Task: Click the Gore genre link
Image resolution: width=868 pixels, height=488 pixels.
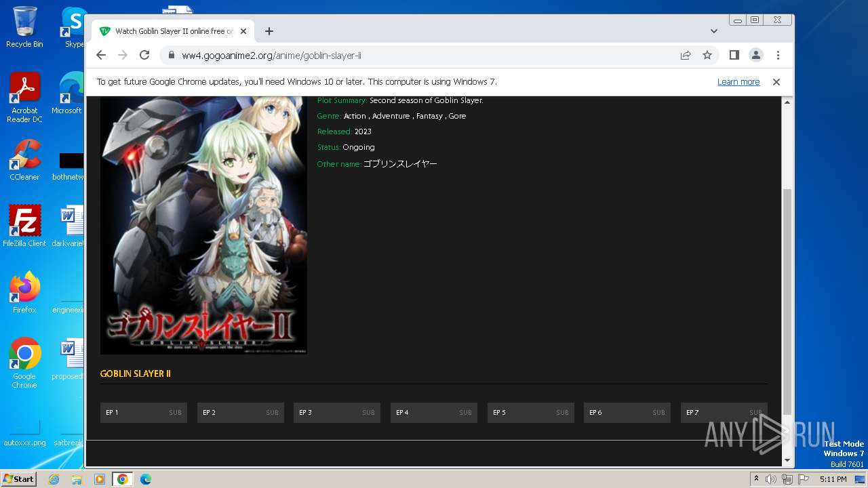Action: click(x=458, y=116)
